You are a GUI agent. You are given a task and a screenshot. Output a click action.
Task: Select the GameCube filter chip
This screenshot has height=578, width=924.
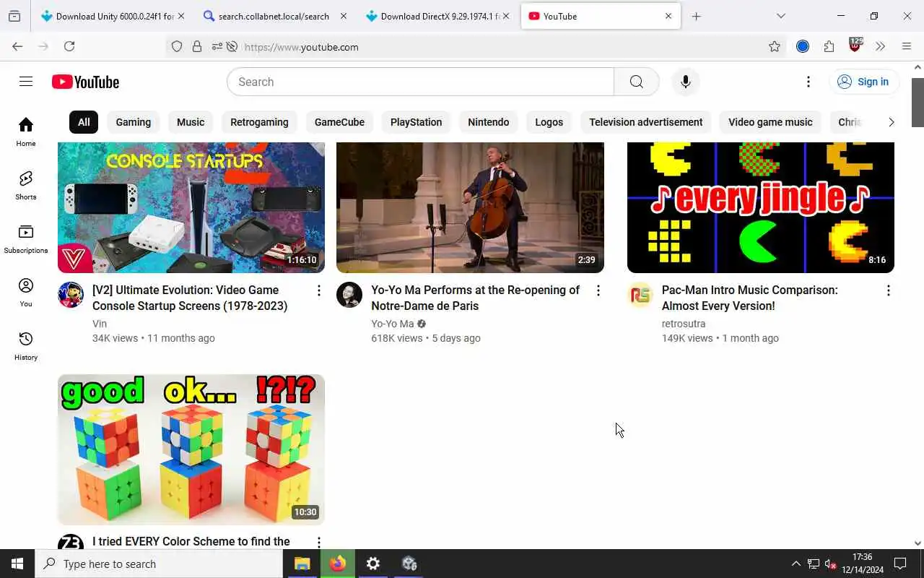339,122
